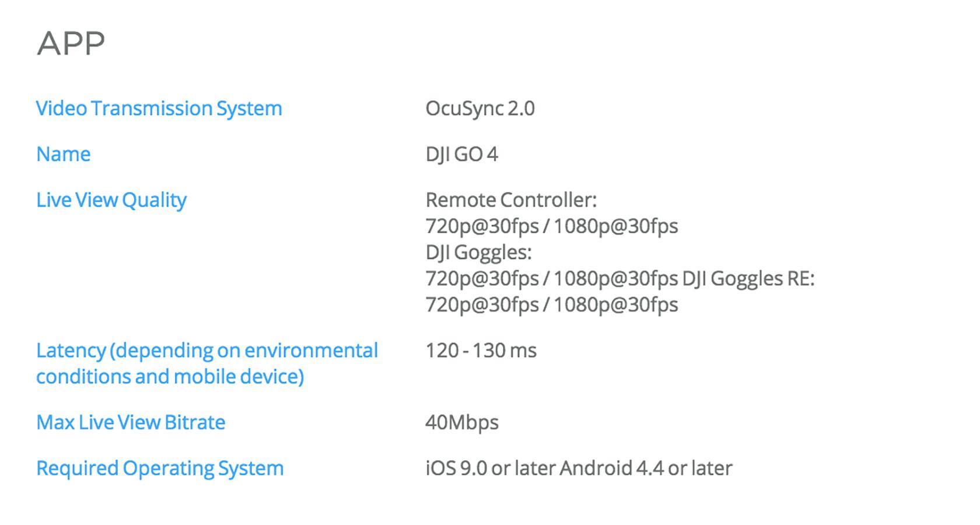980x525 pixels.
Task: Click the DJI Goggles RE: text
Action: 748,279
